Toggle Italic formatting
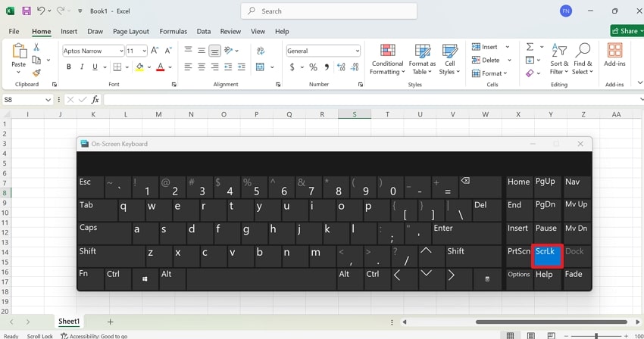Viewport: 644px width, 339px height. point(82,67)
